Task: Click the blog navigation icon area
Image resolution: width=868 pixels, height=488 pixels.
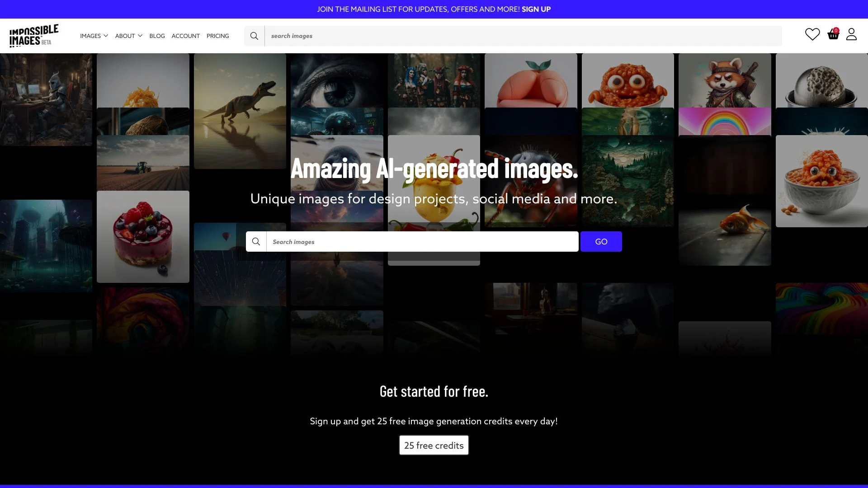Action: point(157,36)
